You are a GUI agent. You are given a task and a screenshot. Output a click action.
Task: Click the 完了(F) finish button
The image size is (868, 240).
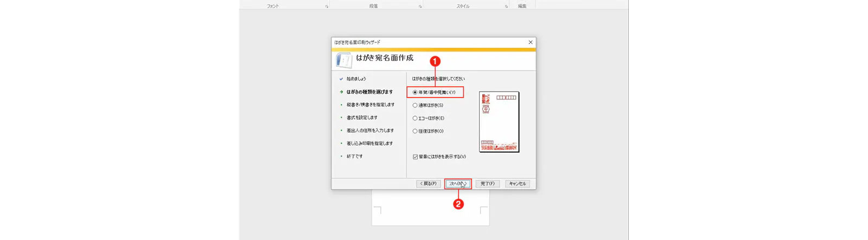pyautogui.click(x=488, y=184)
